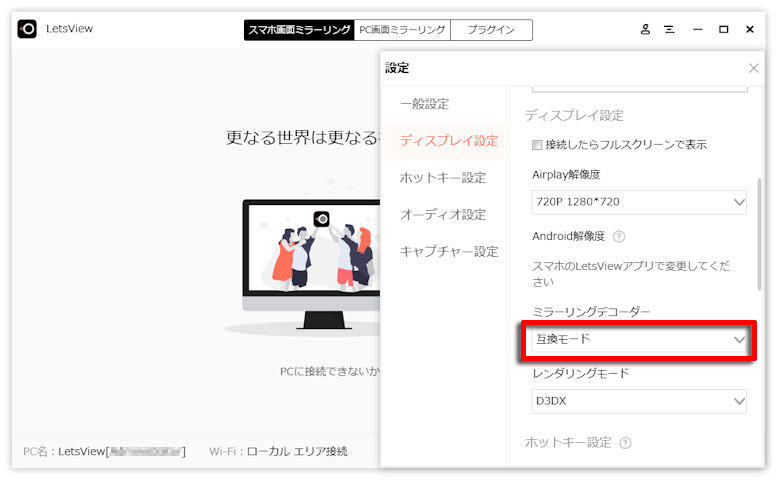
Task: Click the ミラーリングデコーダー label
Action: click(591, 312)
